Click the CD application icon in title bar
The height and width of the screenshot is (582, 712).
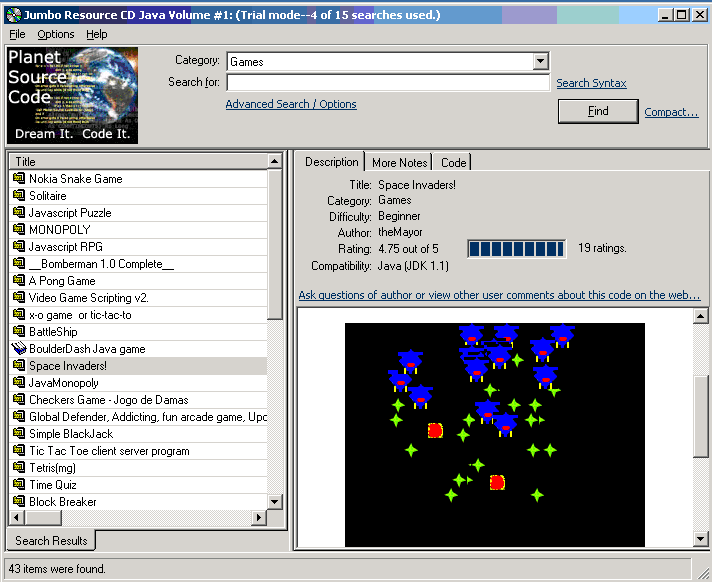(x=14, y=15)
